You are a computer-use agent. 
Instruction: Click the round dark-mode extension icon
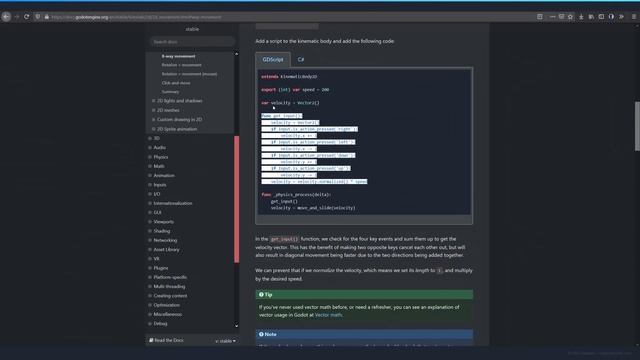(x=611, y=17)
